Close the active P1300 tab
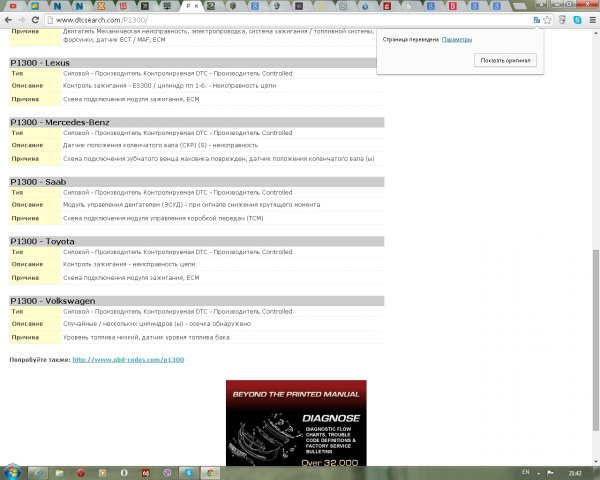Viewport: 600px width, 480px height. 197,6
